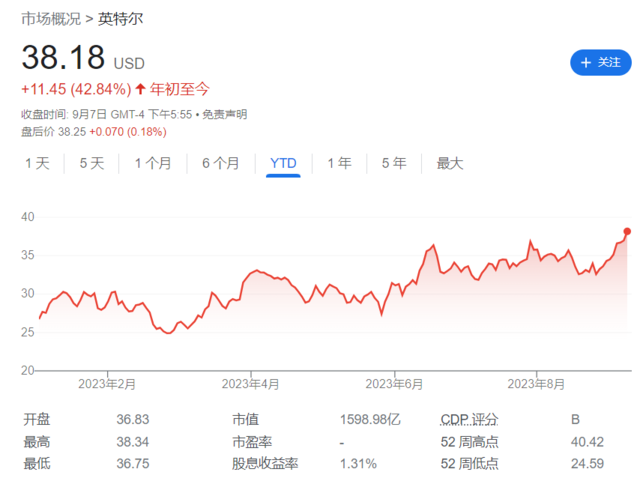Image resolution: width=640 pixels, height=487 pixels.
Task: Open the 免责声明 disclaimer link
Action: (x=225, y=114)
